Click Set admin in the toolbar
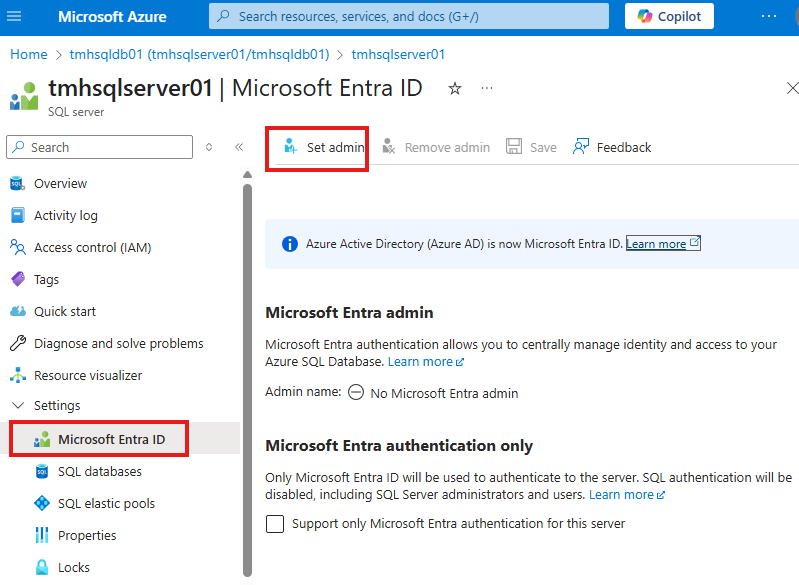This screenshot has width=799, height=585. coord(324,147)
